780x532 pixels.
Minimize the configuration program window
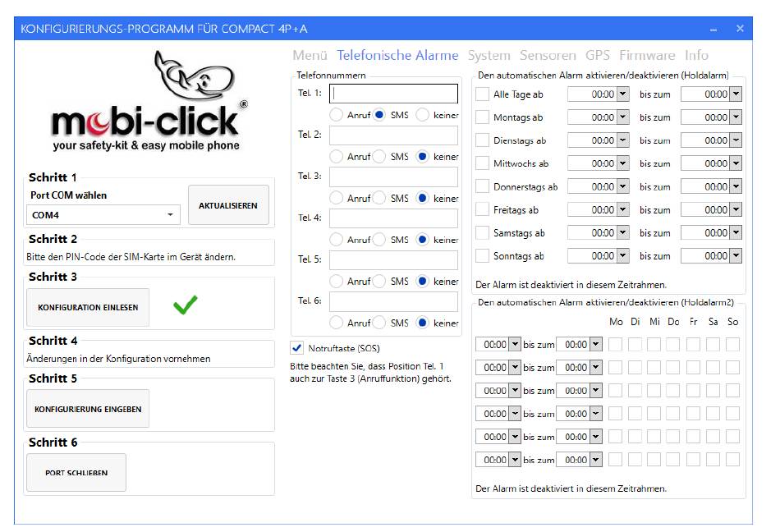(x=713, y=29)
